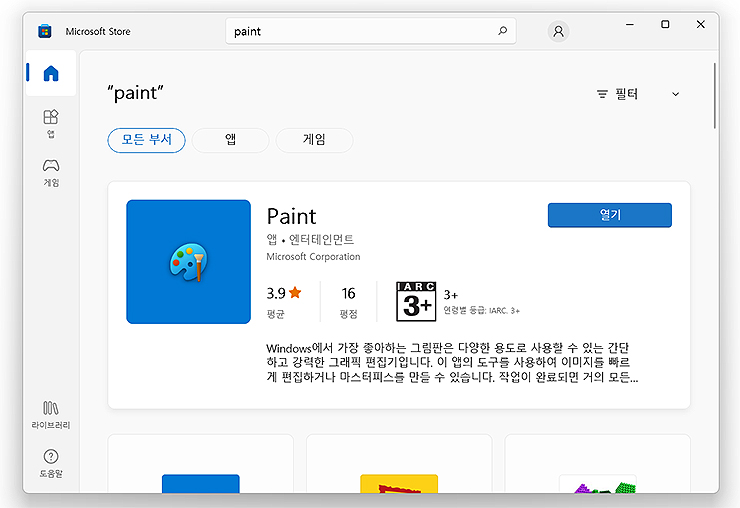
Task: Open the Games (게임) sidebar section
Action: 51,172
